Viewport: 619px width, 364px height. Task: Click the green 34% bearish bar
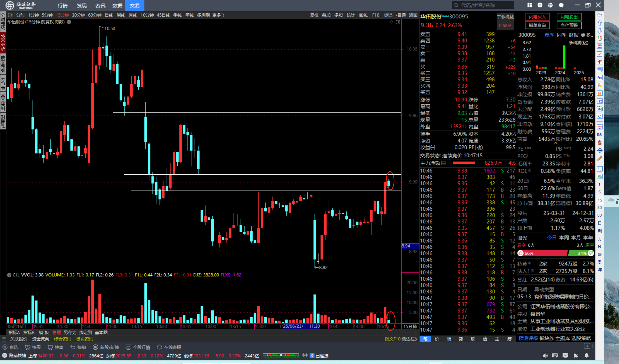click(581, 253)
